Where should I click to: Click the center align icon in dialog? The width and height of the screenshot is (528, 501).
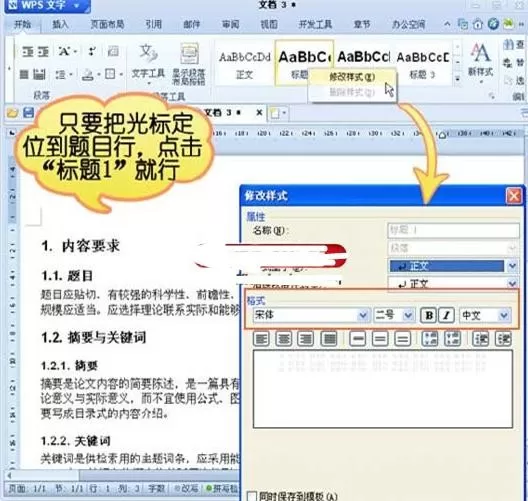(x=283, y=339)
